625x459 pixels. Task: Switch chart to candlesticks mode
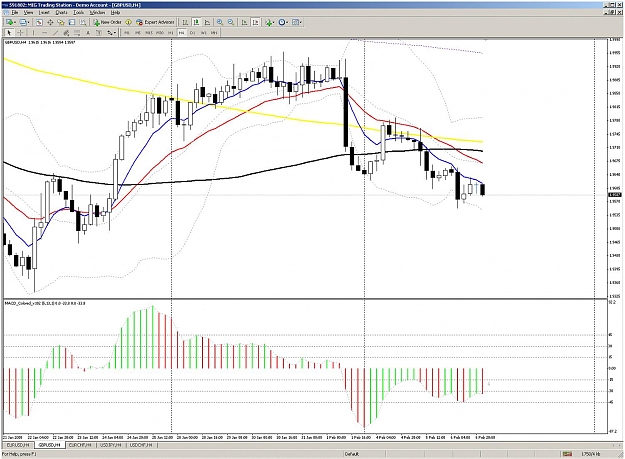pos(196,22)
